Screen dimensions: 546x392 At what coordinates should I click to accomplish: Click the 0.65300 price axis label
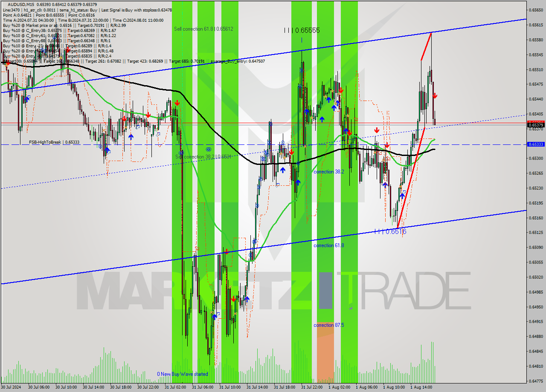536,158
